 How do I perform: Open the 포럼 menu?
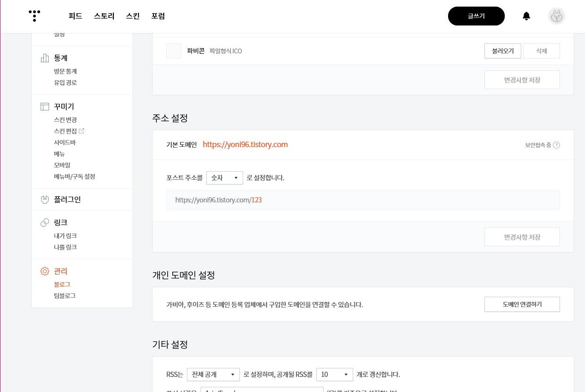pos(158,16)
